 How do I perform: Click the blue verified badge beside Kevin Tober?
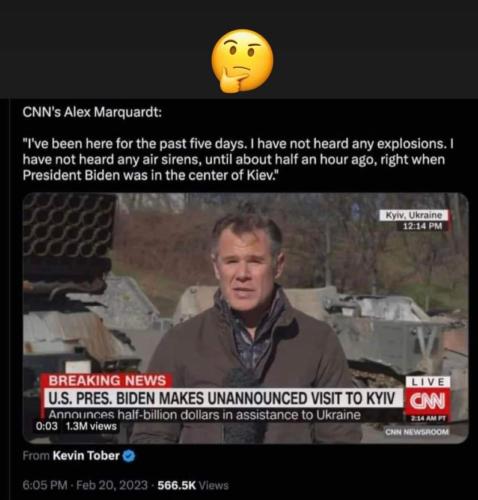pyautogui.click(x=129, y=456)
